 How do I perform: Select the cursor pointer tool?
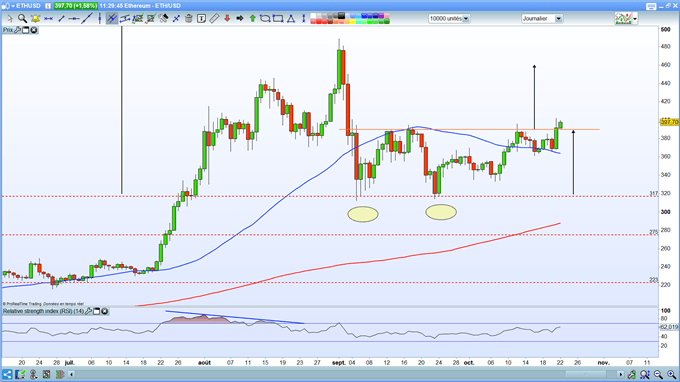pos(10,19)
